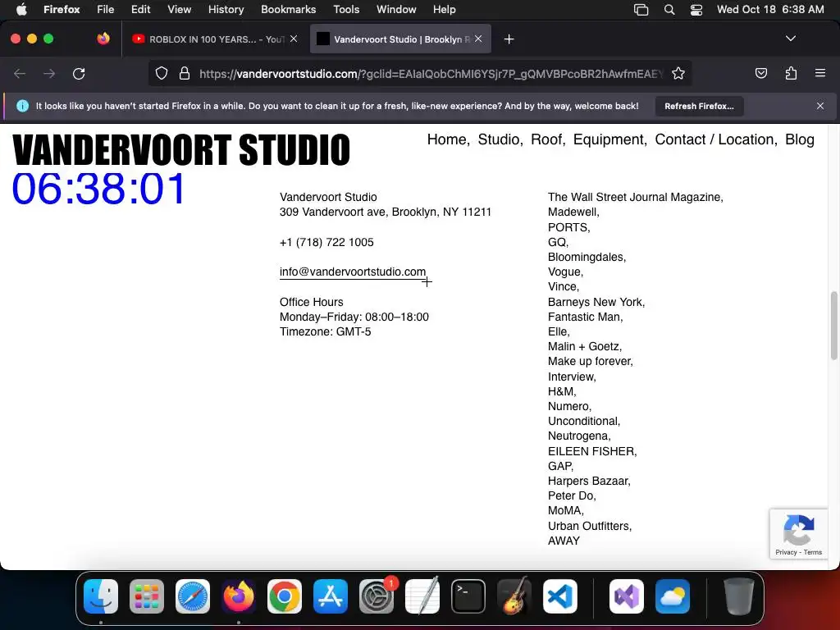Viewport: 840px width, 630px height.
Task: View site security via padlock icon
Action: (185, 73)
